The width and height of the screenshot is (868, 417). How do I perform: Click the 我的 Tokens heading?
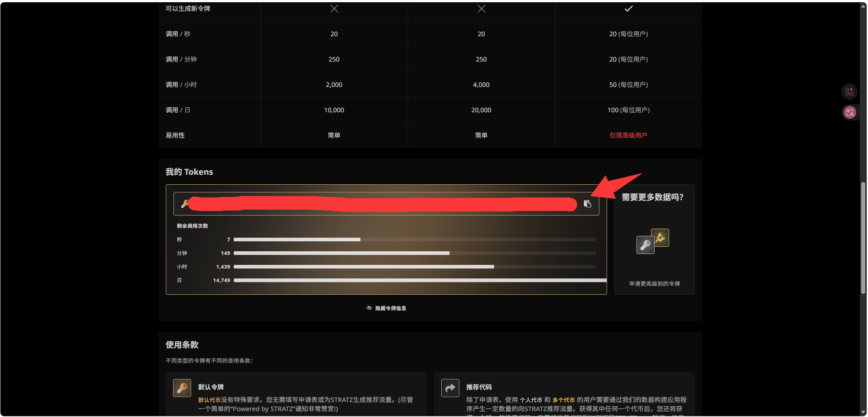click(189, 172)
